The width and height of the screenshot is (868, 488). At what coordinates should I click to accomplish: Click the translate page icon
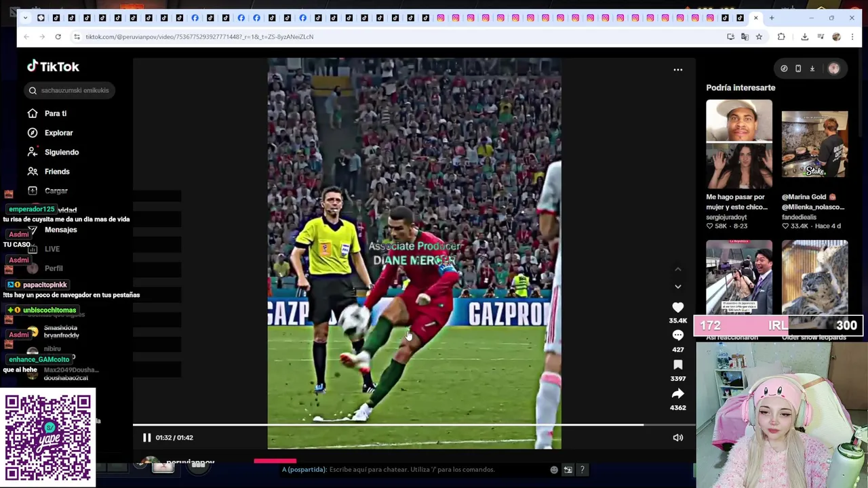pyautogui.click(x=745, y=37)
